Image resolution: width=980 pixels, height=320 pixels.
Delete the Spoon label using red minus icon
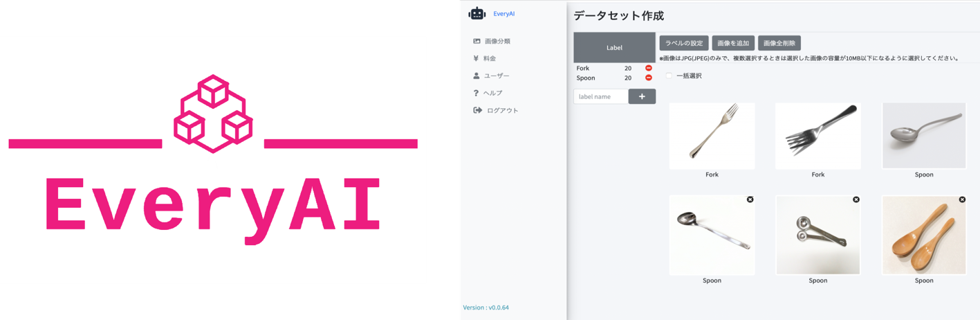(x=648, y=78)
